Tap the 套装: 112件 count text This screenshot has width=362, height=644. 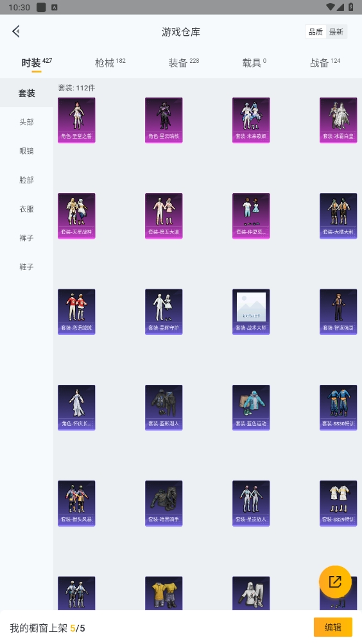point(76,88)
